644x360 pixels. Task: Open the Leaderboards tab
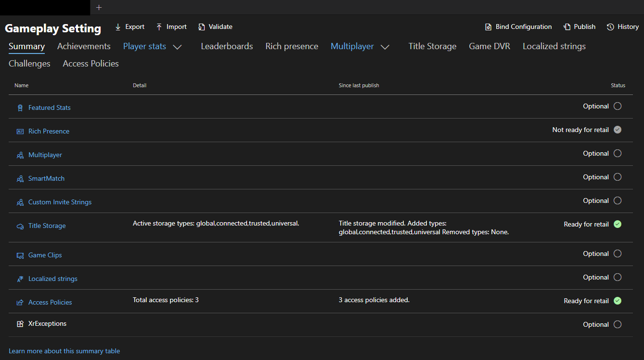[x=226, y=46]
